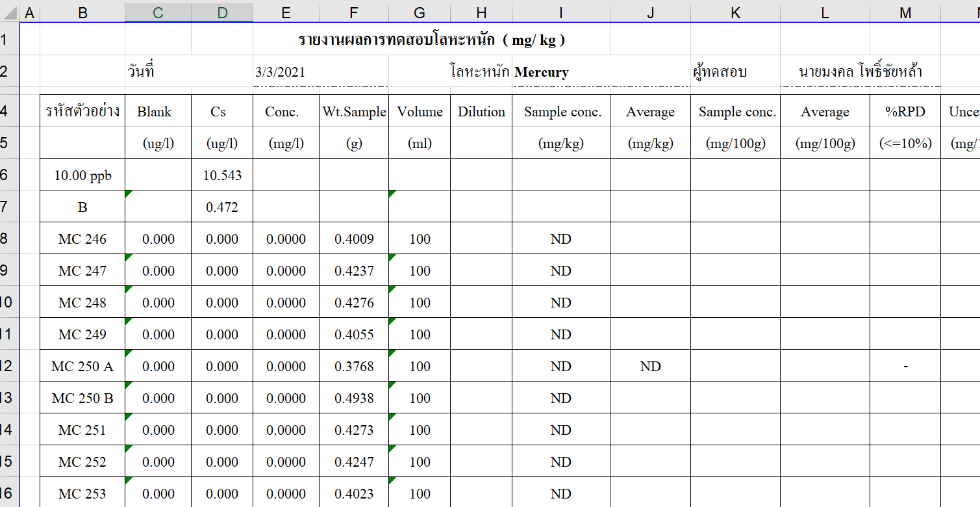Click sample code MC 246
The width and height of the screenshot is (980, 507).
pos(82,239)
